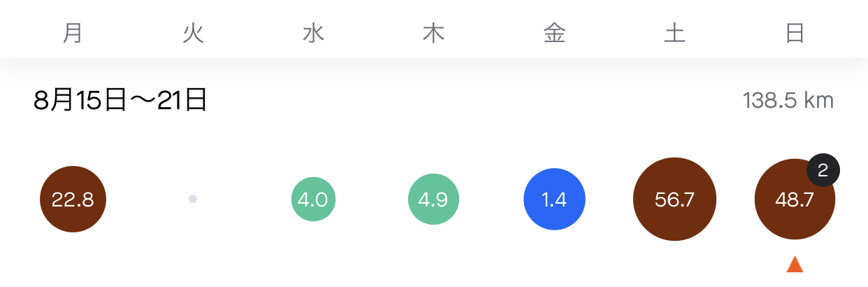Viewport: 868px width, 287px height.
Task: Click the 8月15日〜21日 week date range
Action: (120, 100)
